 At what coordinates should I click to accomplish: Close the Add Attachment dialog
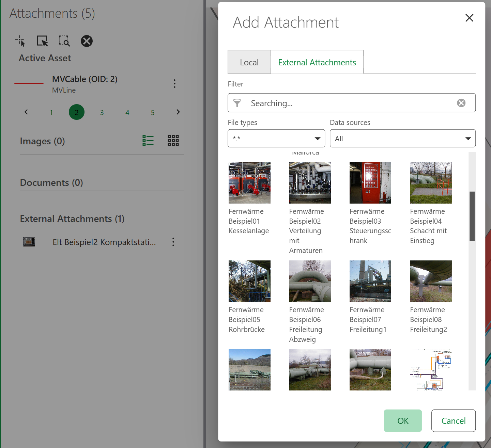pos(469,18)
